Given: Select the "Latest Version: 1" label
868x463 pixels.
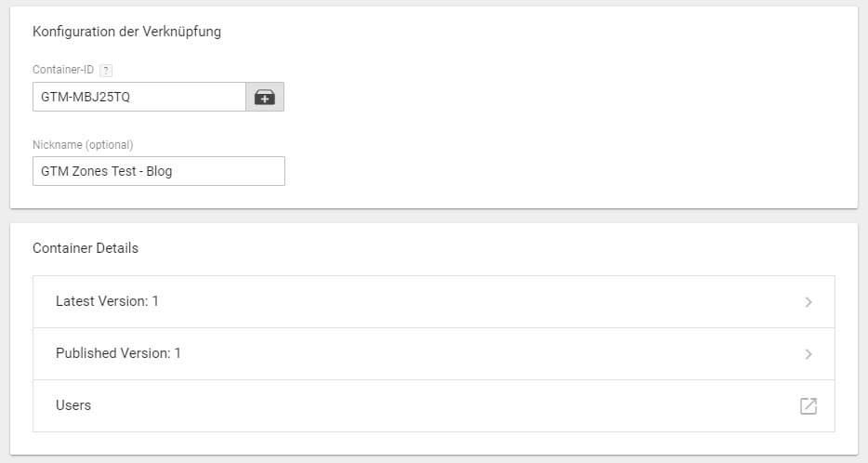Looking at the screenshot, I should click(107, 301).
